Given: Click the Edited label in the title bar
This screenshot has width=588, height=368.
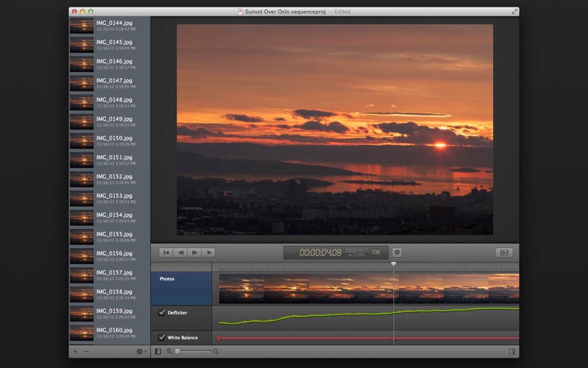Looking at the screenshot, I should 342,12.
